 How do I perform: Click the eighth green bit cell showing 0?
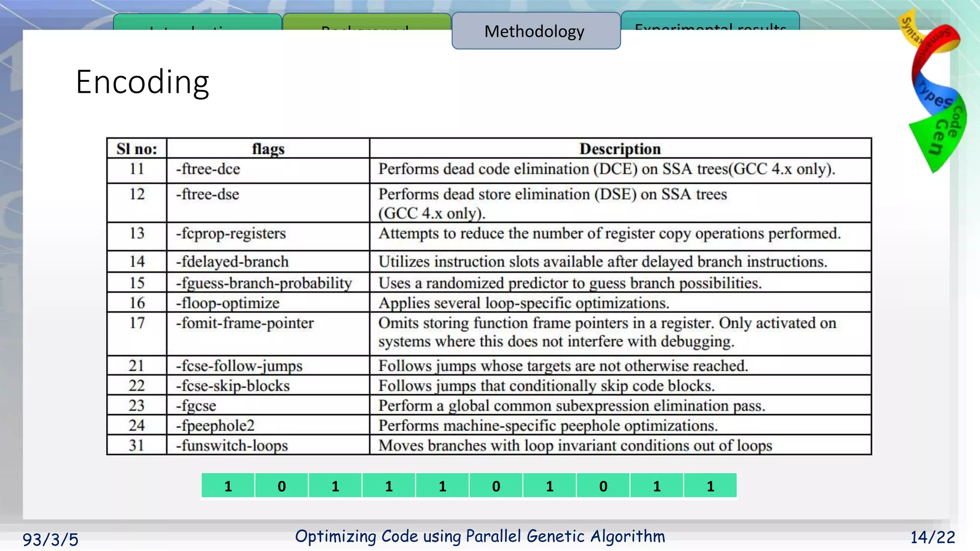pyautogui.click(x=603, y=485)
